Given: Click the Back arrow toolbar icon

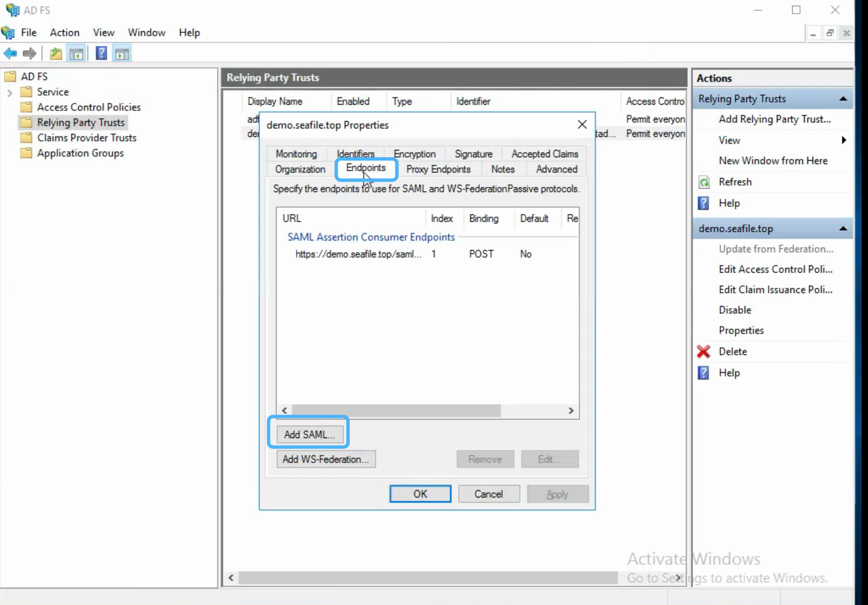Looking at the screenshot, I should click(10, 54).
